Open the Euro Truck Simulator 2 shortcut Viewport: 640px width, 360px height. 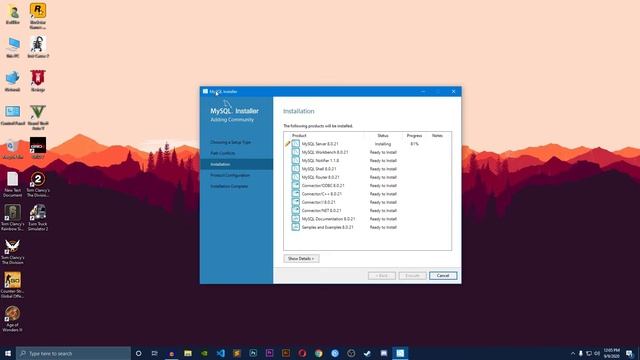click(x=38, y=218)
